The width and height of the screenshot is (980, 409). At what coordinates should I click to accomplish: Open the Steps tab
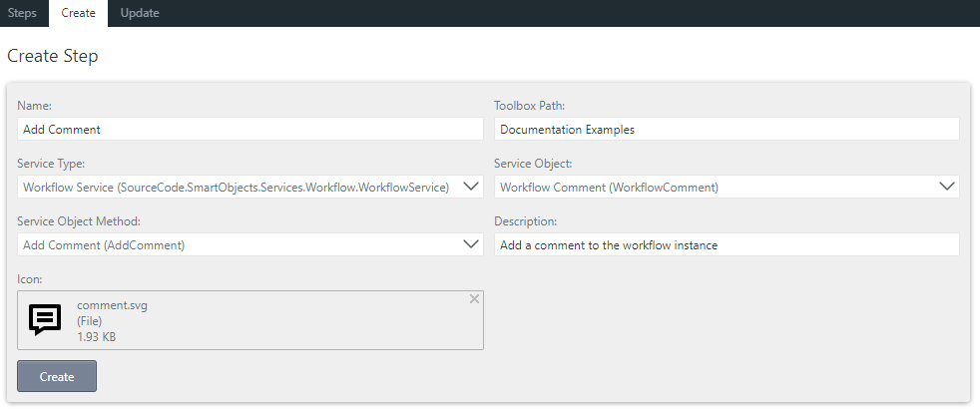click(22, 13)
